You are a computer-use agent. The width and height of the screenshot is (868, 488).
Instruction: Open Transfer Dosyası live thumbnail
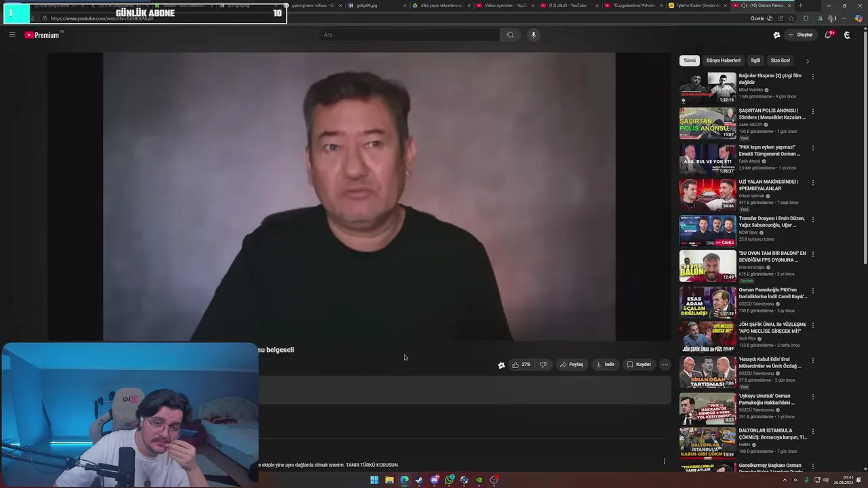click(x=707, y=230)
